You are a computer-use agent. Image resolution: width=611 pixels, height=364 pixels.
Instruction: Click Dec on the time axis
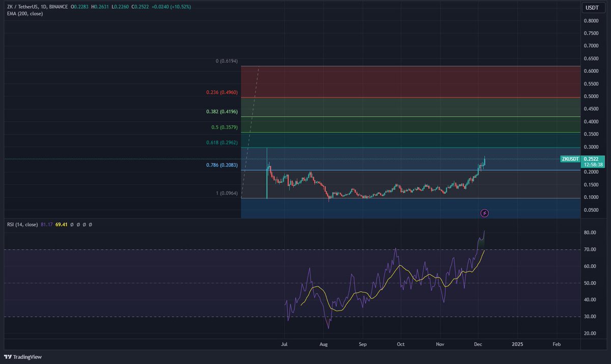point(478,344)
